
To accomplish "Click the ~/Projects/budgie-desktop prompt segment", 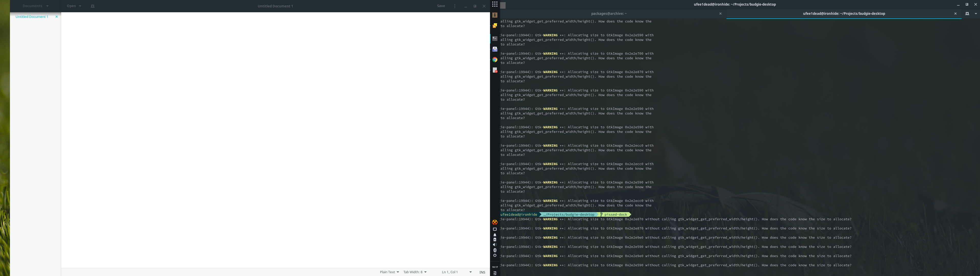I will click(569, 215).
